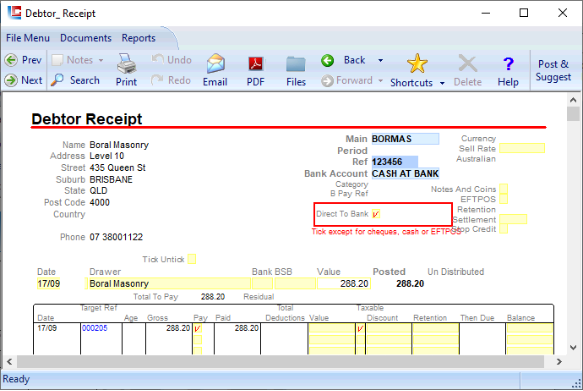Click the Suburb value BRISBANE
This screenshot has width=583, height=391.
pyautogui.click(x=111, y=180)
